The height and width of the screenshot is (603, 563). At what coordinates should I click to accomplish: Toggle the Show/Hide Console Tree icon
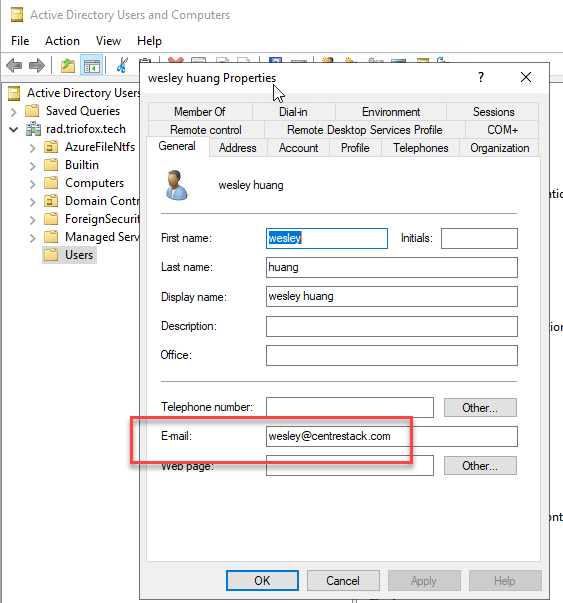click(x=92, y=65)
